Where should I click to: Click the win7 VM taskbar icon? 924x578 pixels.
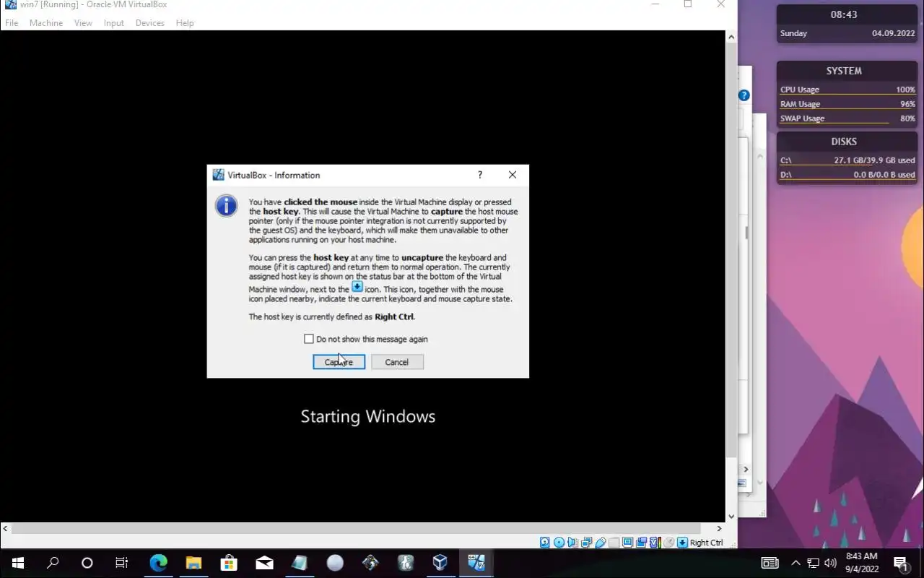(476, 563)
